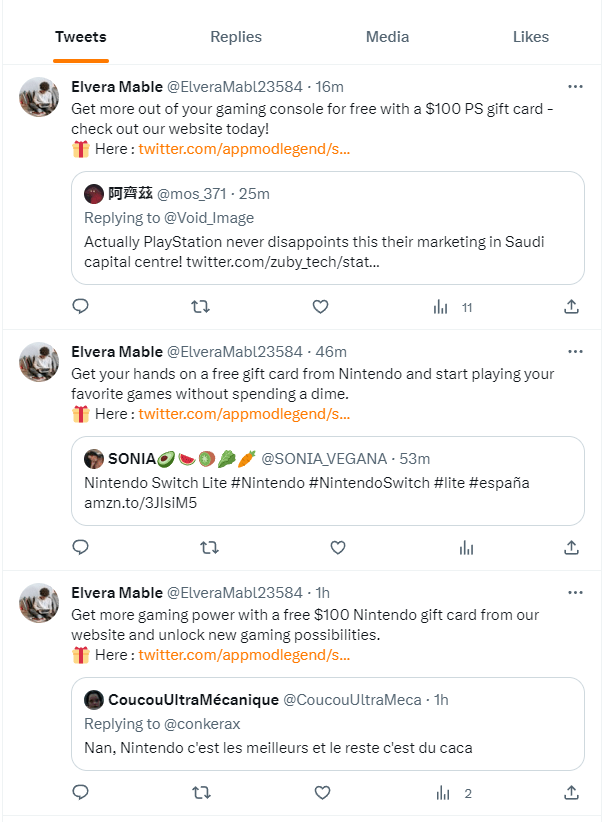607x822 pixels.
Task: Open the Media tab
Action: [x=387, y=37]
